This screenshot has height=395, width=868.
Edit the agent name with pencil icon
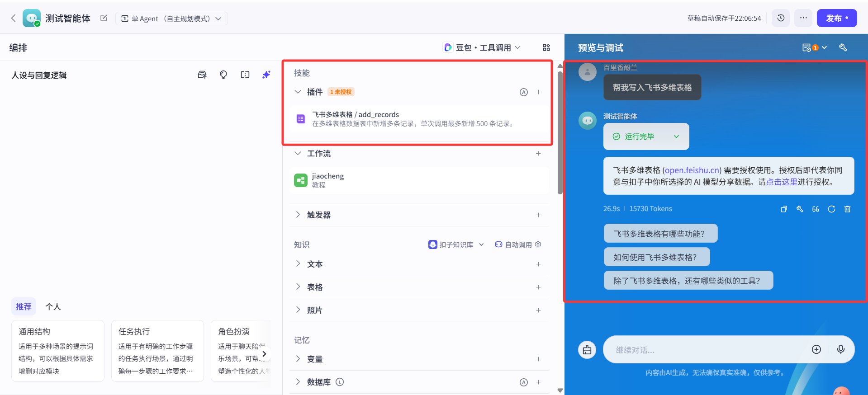(x=104, y=18)
